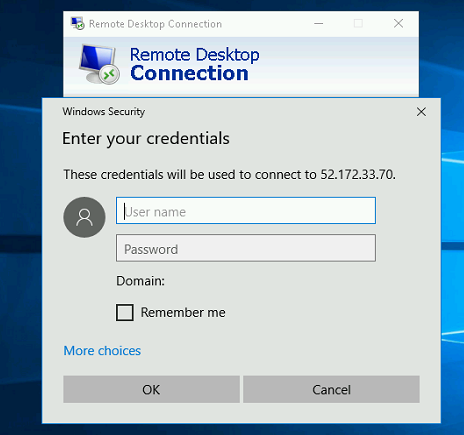Click the Remember me label text
The height and width of the screenshot is (435, 464).
(x=183, y=313)
